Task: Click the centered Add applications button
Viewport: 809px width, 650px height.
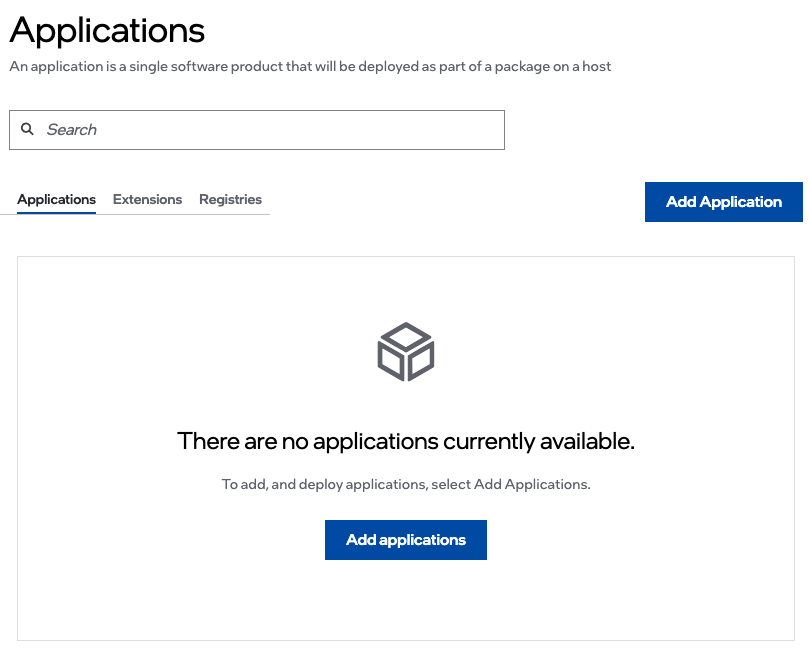Action: click(405, 540)
